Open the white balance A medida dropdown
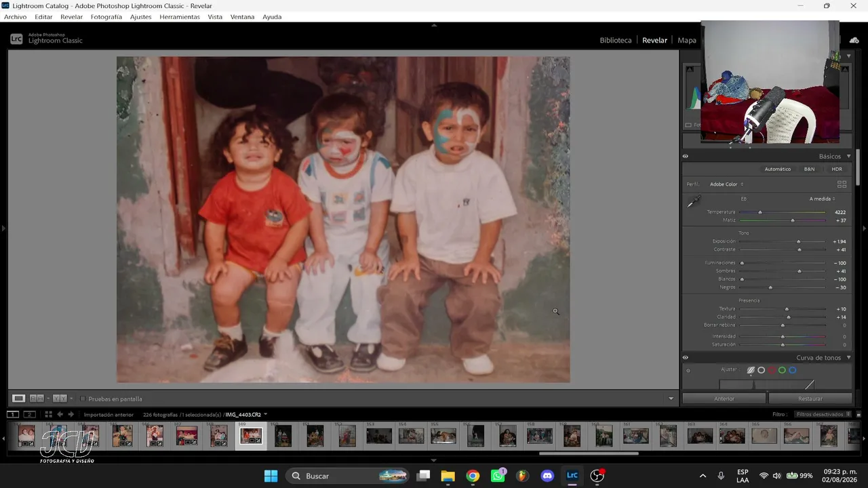Viewport: 868px width, 488px height. 822,199
